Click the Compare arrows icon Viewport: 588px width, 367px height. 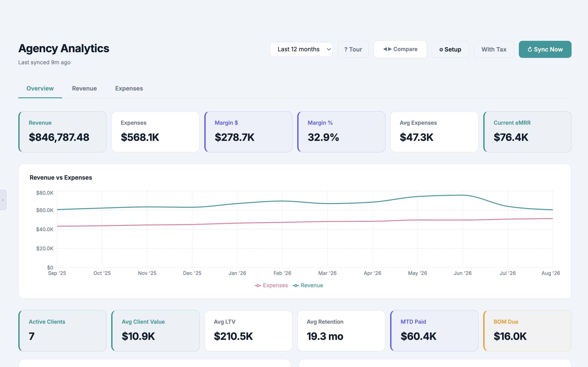click(x=387, y=49)
